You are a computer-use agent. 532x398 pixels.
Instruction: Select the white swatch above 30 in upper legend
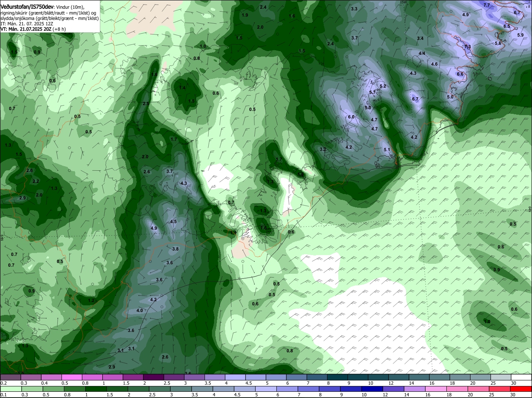[x=521, y=377]
